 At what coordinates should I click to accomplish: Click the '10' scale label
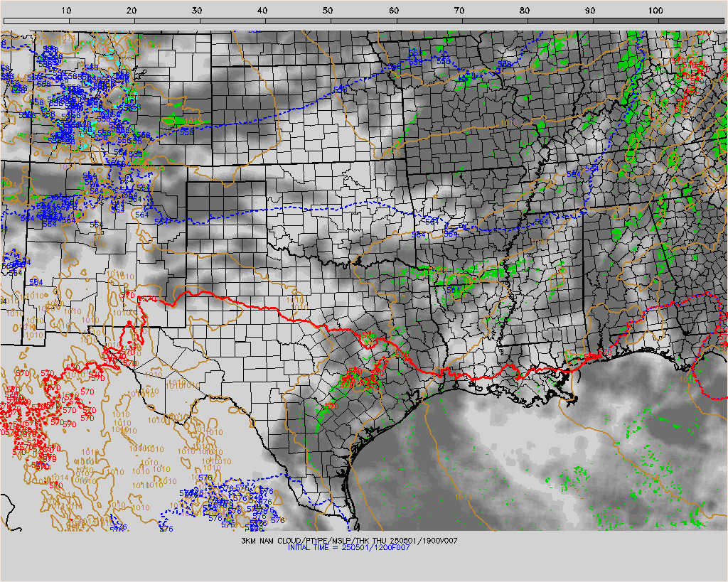coord(66,10)
